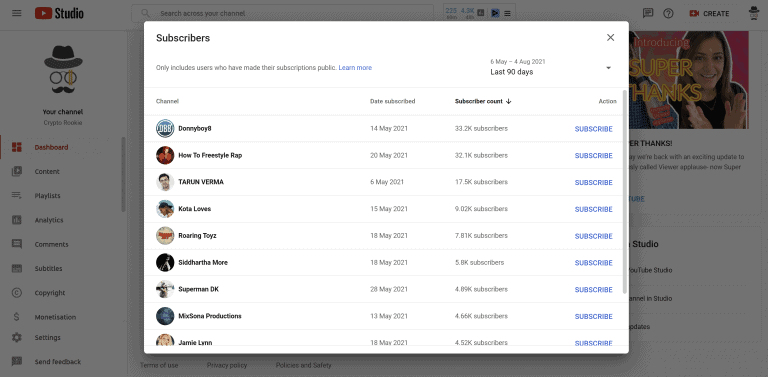Viewport: 768px width, 377px height.
Task: Subscribe to How To Freestyle Rap
Action: click(x=593, y=156)
